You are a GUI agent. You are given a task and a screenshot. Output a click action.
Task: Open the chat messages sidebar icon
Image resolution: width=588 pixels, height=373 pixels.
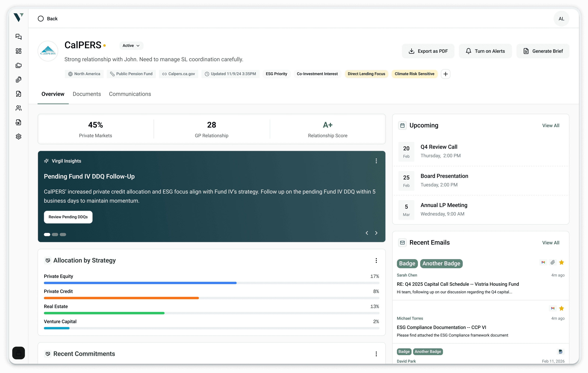(19, 37)
